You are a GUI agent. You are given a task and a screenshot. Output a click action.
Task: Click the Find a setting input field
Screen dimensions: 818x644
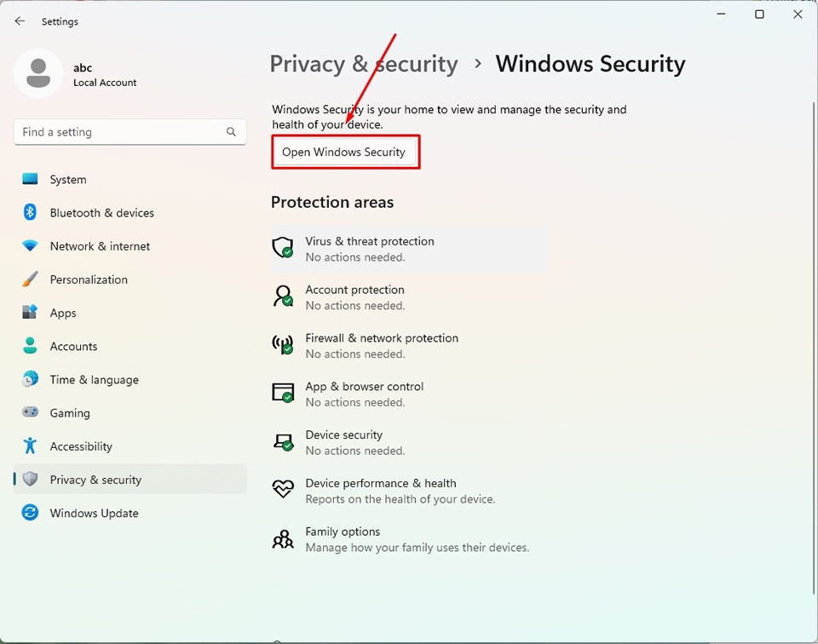[x=119, y=132]
